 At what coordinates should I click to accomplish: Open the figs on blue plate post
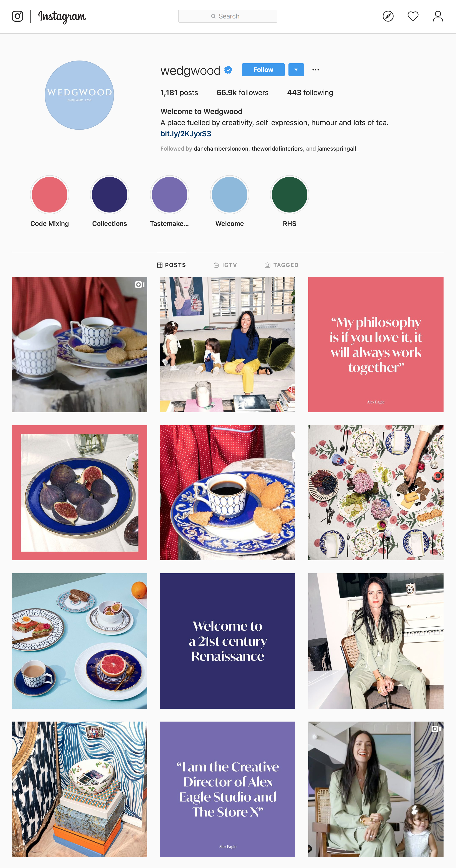point(79,493)
